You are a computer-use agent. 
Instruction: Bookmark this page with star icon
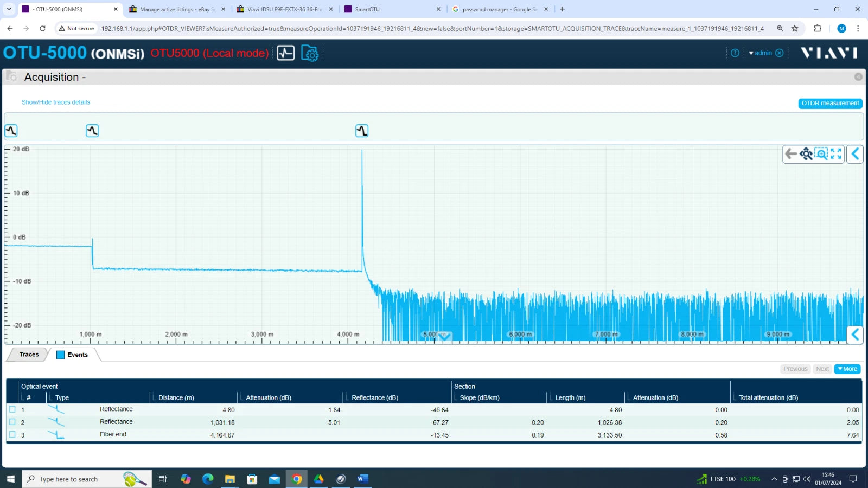(795, 28)
